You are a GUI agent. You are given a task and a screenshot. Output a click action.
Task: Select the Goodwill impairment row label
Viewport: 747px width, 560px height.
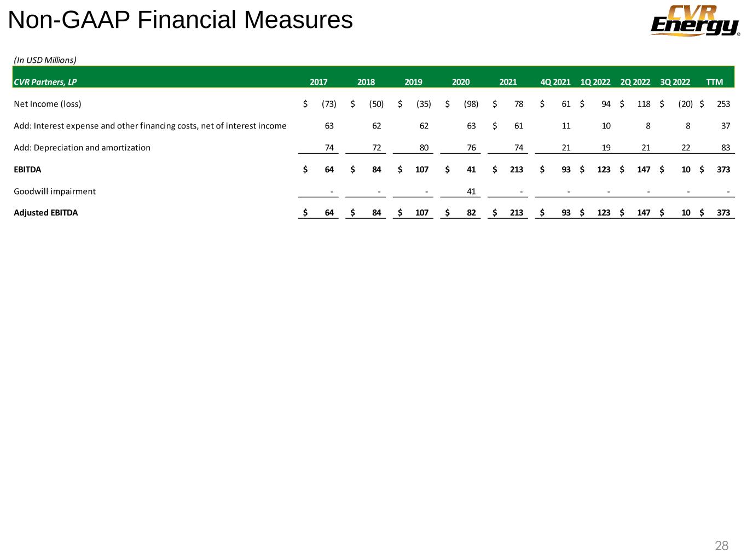tap(55, 191)
